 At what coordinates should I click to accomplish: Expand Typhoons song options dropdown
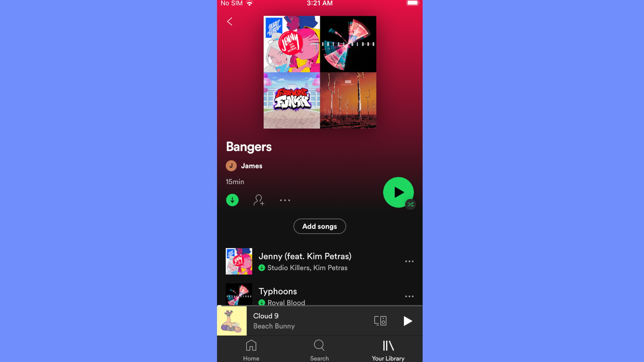pos(409,296)
